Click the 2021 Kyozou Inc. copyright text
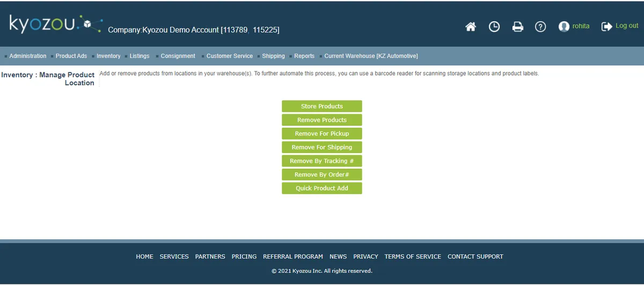The image size is (644, 285). (x=321, y=271)
